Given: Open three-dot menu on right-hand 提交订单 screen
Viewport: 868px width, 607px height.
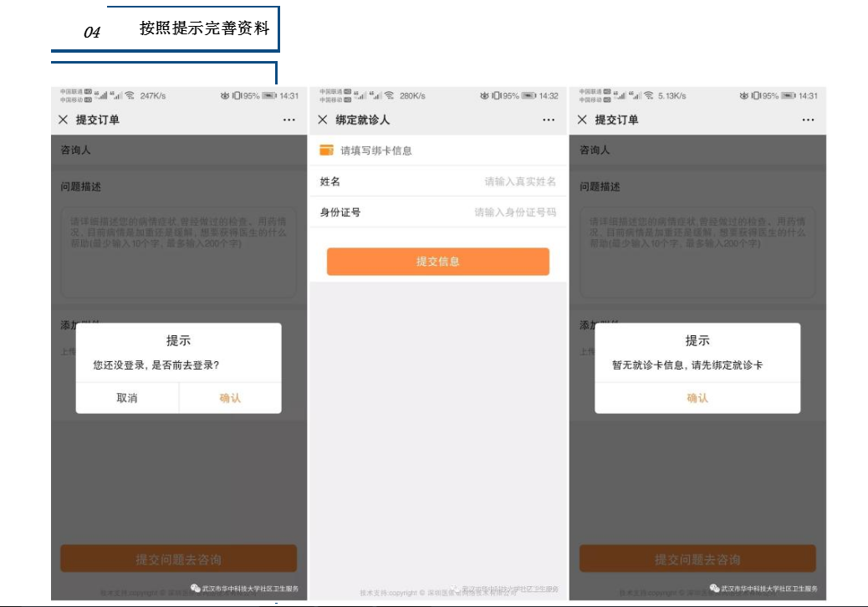Looking at the screenshot, I should point(808,120).
